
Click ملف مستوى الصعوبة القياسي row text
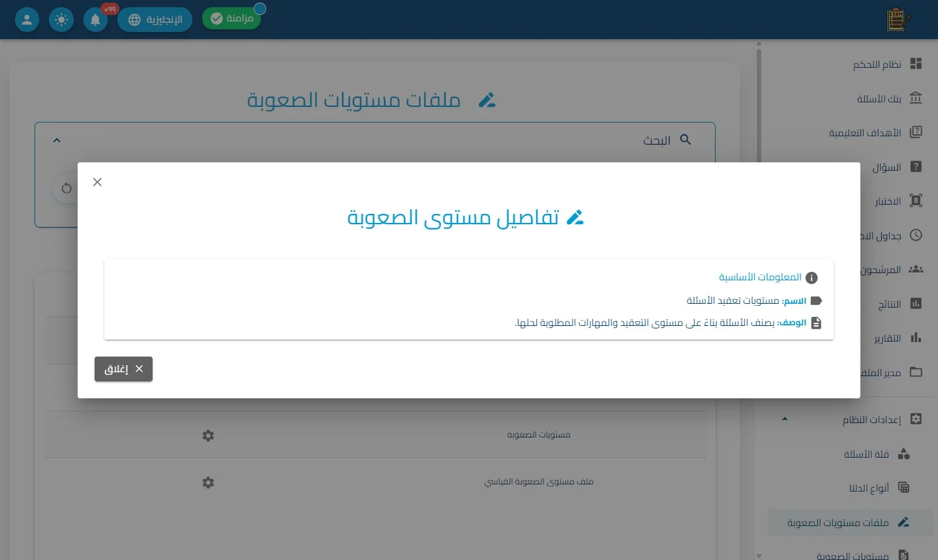[x=539, y=482]
